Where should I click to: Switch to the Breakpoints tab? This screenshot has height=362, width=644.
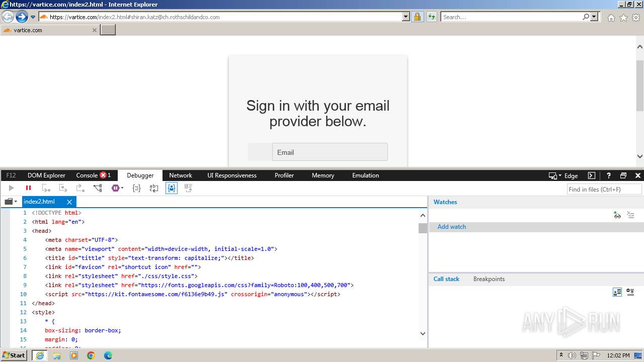click(489, 279)
